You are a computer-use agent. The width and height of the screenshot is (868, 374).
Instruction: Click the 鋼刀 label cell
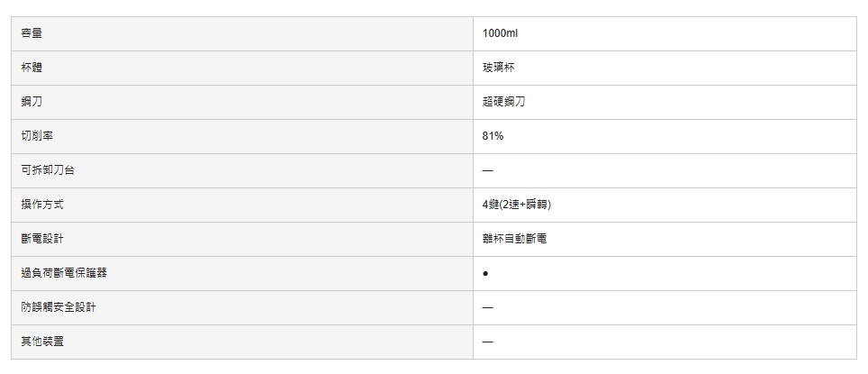[x=242, y=102]
